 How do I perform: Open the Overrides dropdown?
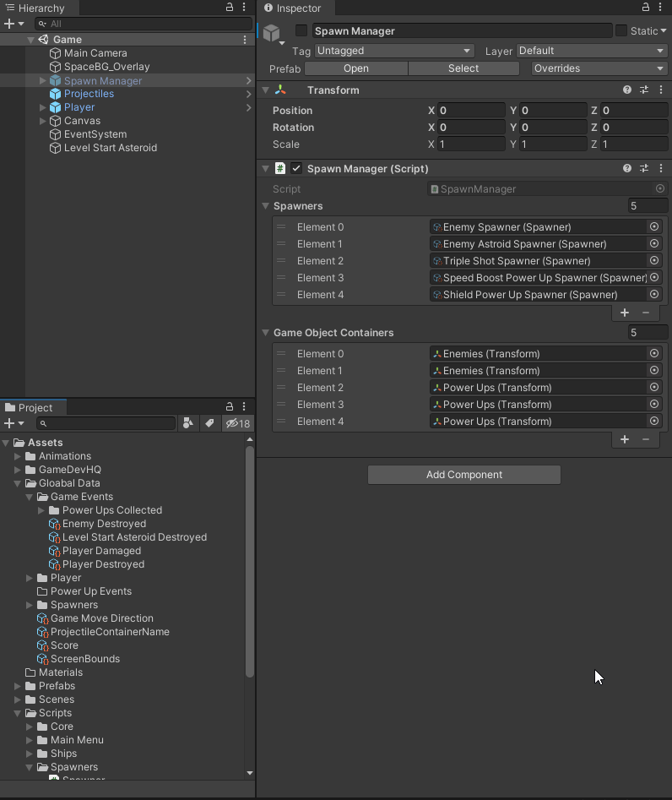coord(599,68)
